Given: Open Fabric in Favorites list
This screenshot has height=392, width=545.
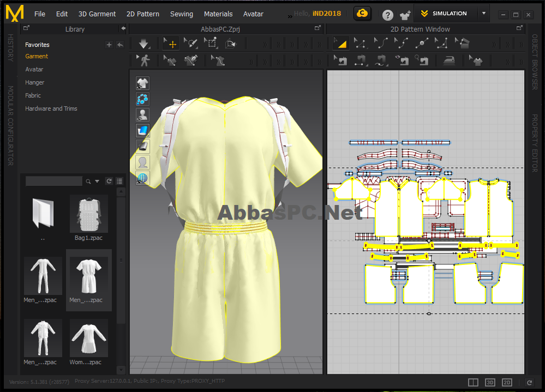Looking at the screenshot, I should click(x=33, y=95).
